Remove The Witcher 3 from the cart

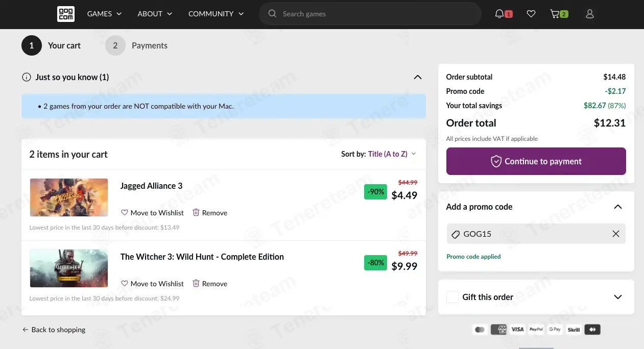pos(210,284)
